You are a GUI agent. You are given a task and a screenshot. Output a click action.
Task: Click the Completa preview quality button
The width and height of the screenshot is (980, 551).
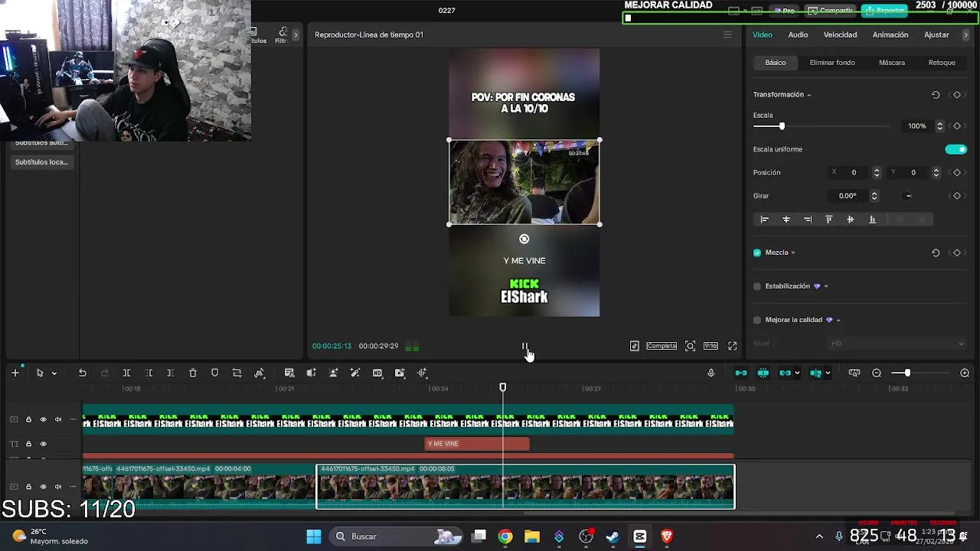point(661,346)
